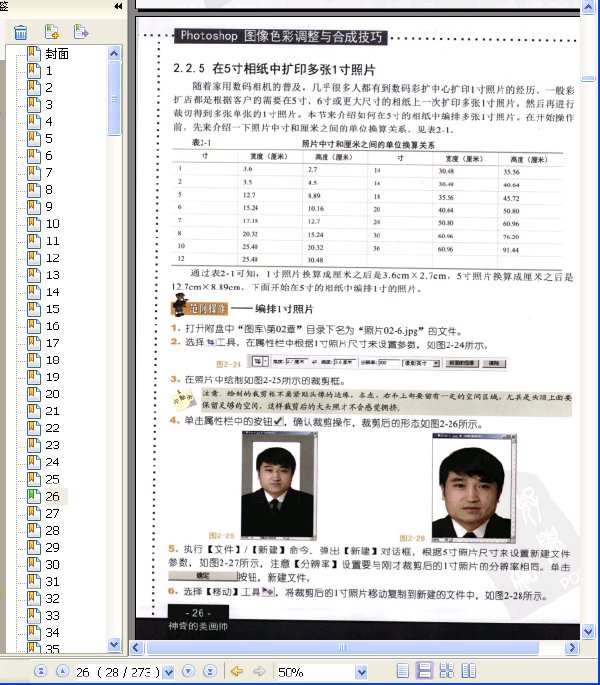Click the figure 2-26 cropped portrait

474,488
